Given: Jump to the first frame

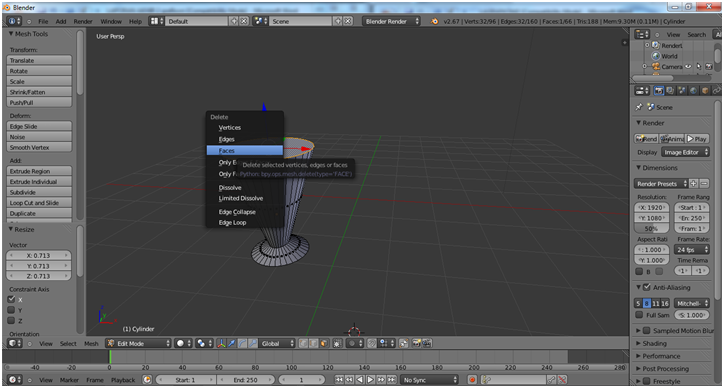Looking at the screenshot, I should coord(339,380).
